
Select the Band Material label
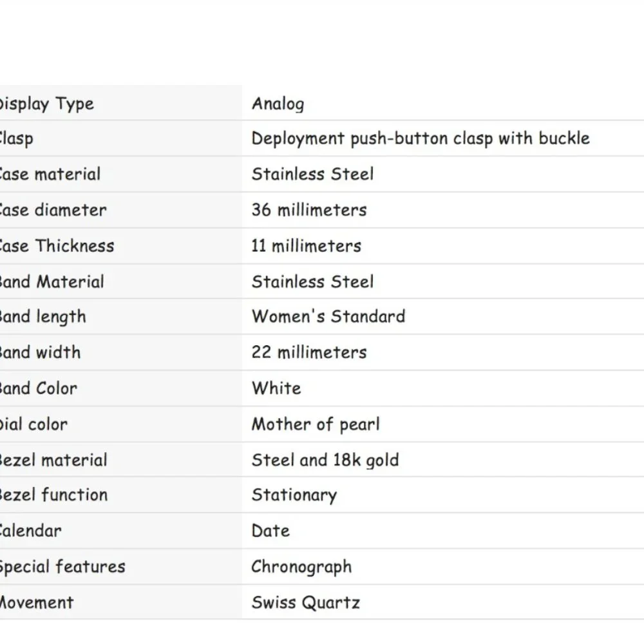[x=52, y=282]
